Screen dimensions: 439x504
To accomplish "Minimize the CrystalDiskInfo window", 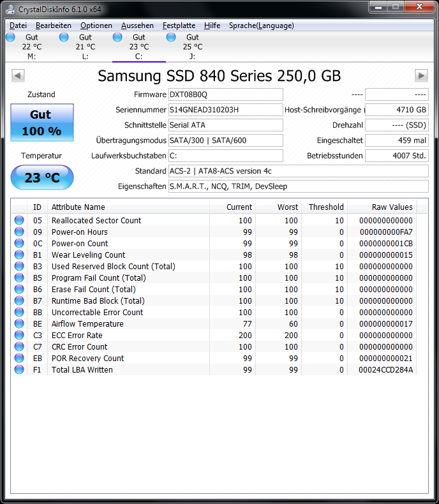I will (378, 7).
